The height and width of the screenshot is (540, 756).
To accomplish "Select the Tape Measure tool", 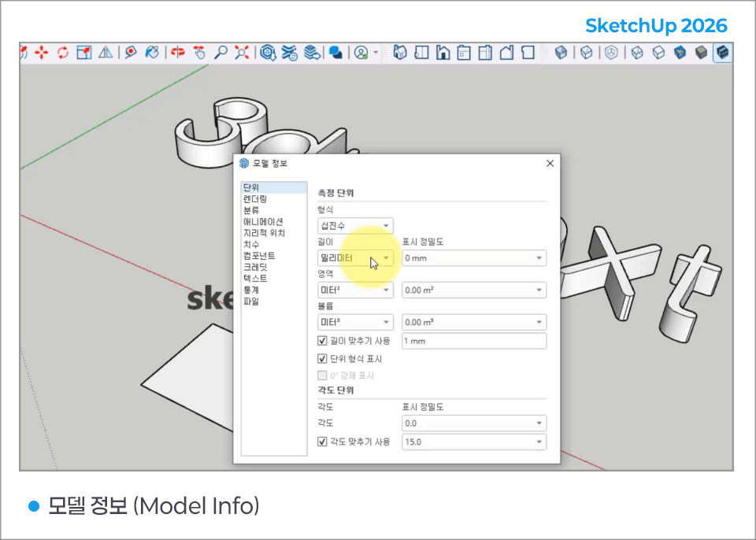I will click(131, 52).
